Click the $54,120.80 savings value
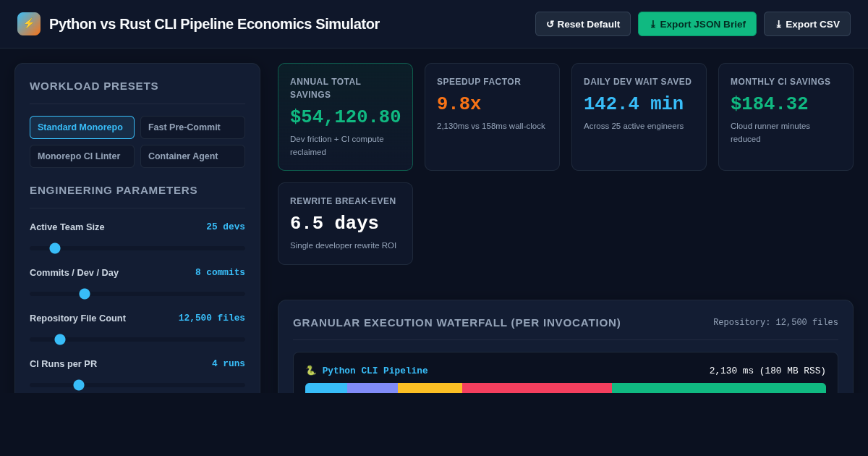868x456 pixels. click(345, 117)
